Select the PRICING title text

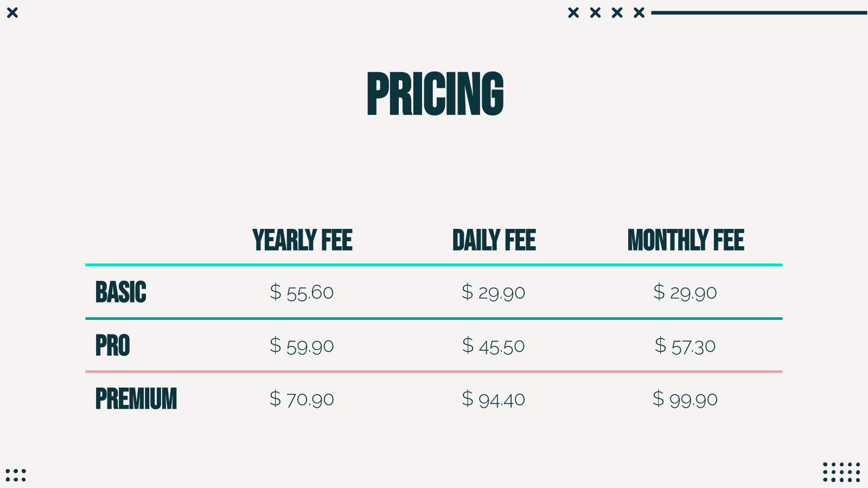pyautogui.click(x=435, y=94)
